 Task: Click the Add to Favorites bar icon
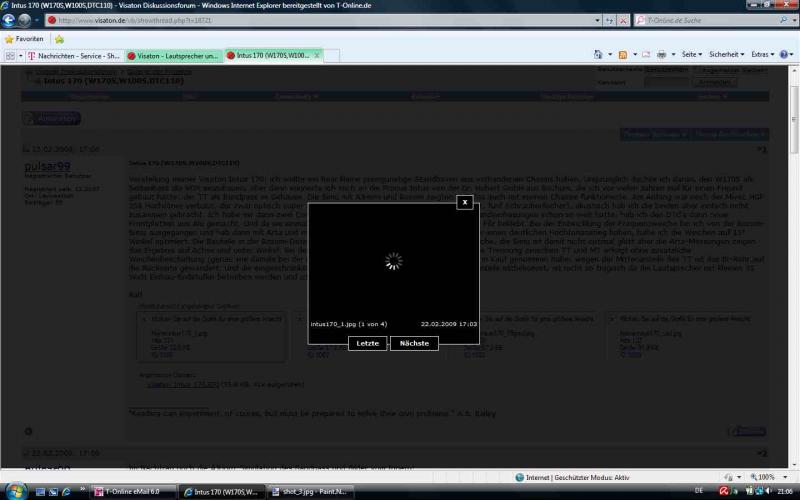59,39
